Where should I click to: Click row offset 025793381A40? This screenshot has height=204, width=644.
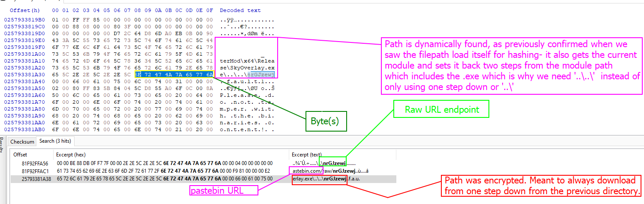point(24,81)
